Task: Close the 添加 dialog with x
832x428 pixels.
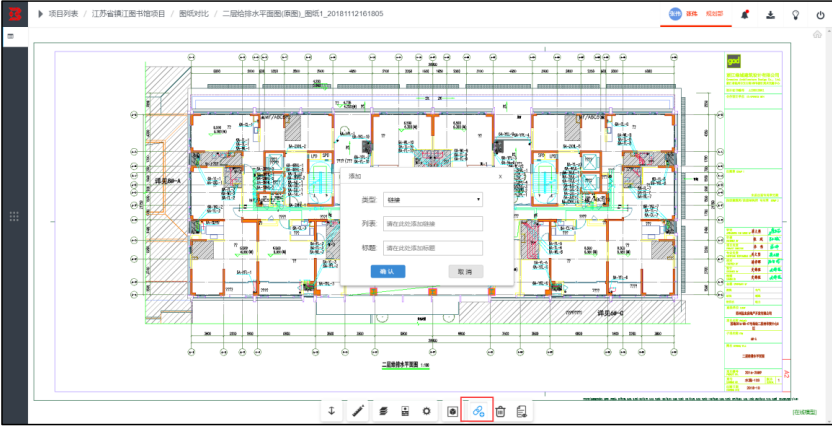Action: [x=500, y=176]
